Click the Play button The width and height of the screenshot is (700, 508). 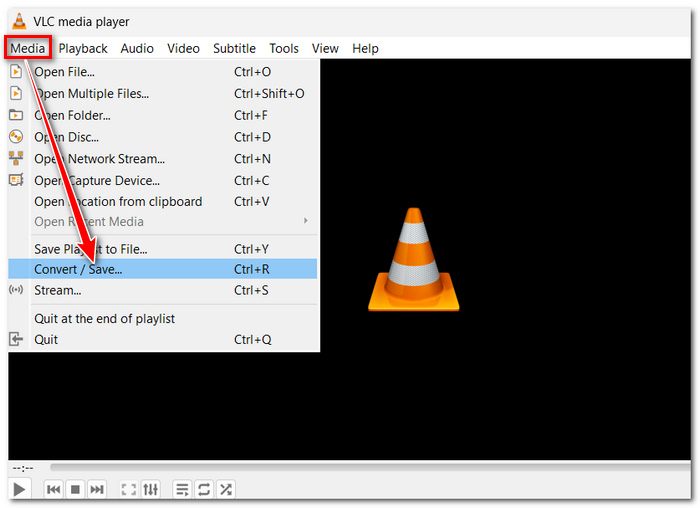pos(19,489)
